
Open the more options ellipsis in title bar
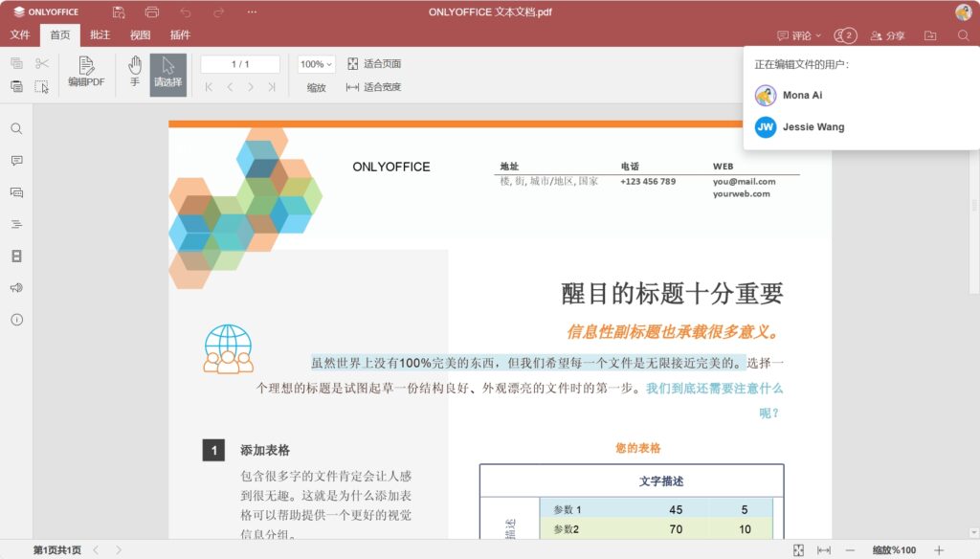tap(252, 11)
